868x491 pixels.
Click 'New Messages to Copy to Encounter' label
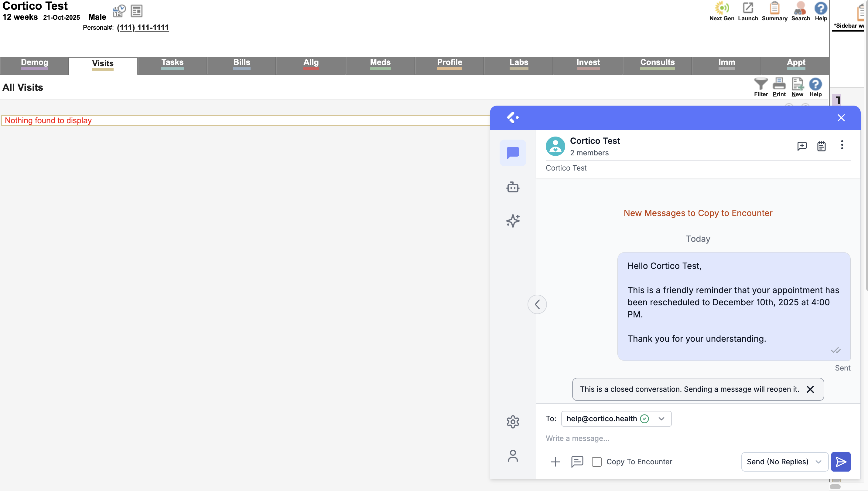click(x=698, y=213)
